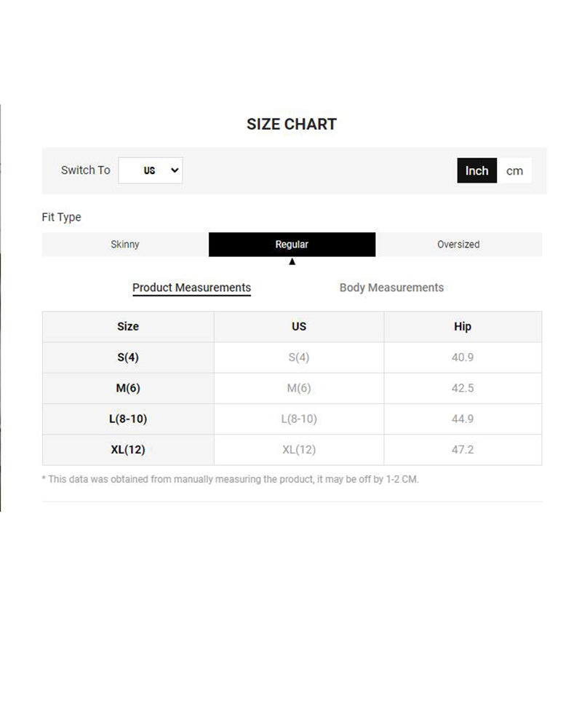
Task: Select the M(6) size row label
Action: (x=128, y=388)
